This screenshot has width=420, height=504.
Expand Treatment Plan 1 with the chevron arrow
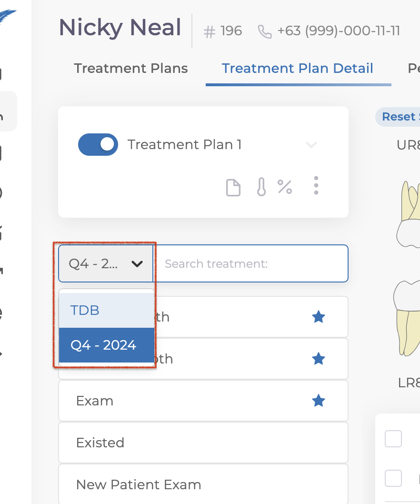point(311,144)
